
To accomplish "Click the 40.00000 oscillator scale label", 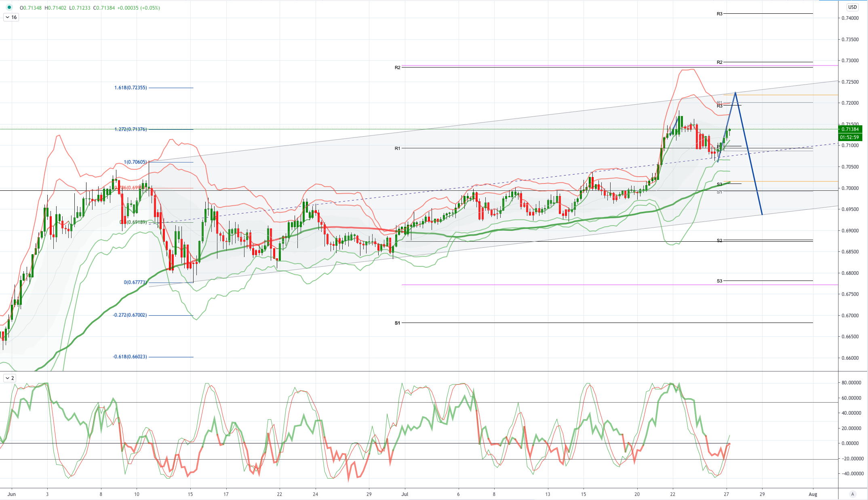I will (x=851, y=413).
